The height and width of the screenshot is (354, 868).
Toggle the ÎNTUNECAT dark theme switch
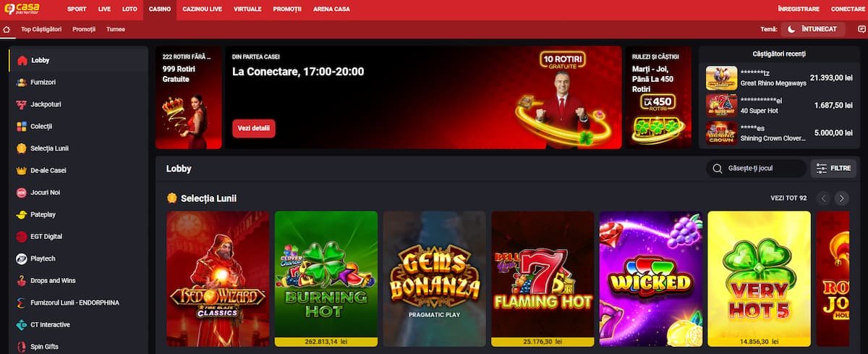(813, 29)
